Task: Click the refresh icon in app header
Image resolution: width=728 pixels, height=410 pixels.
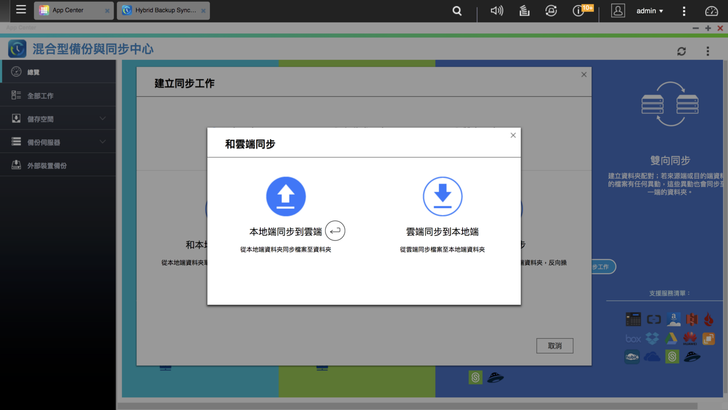Action: pos(681,51)
